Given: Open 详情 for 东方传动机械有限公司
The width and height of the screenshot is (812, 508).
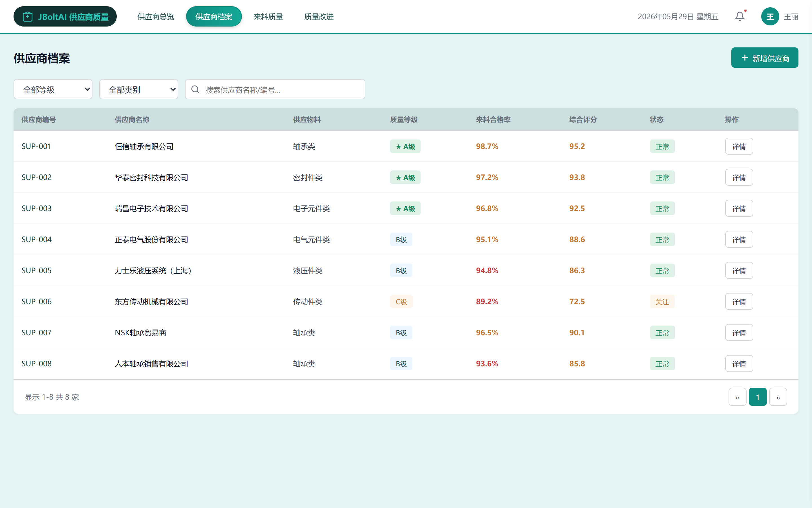Looking at the screenshot, I should point(739,301).
